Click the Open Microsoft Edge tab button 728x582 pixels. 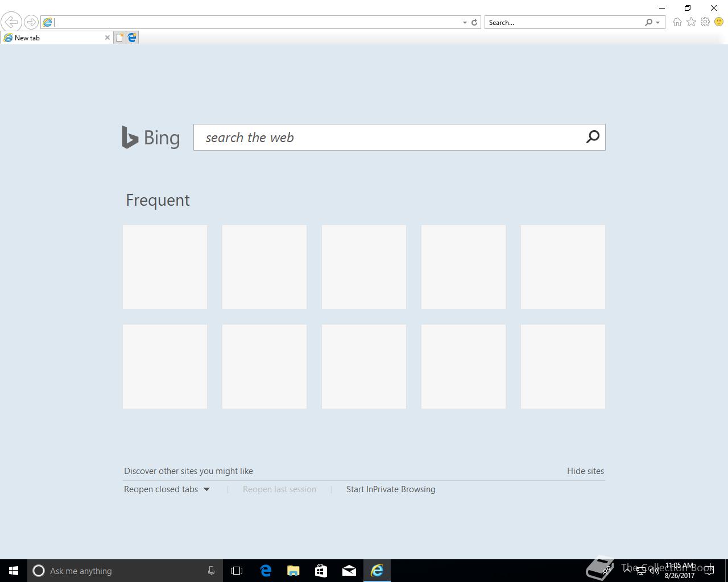(132, 38)
